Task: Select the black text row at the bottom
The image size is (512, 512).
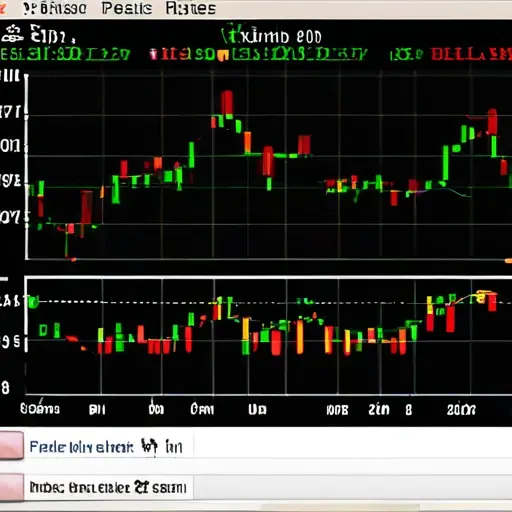Action: (x=108, y=488)
